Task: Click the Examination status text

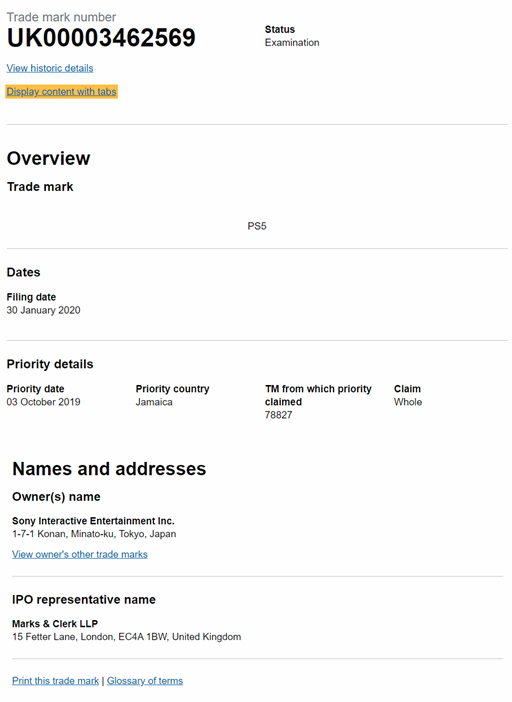Action: (x=292, y=43)
